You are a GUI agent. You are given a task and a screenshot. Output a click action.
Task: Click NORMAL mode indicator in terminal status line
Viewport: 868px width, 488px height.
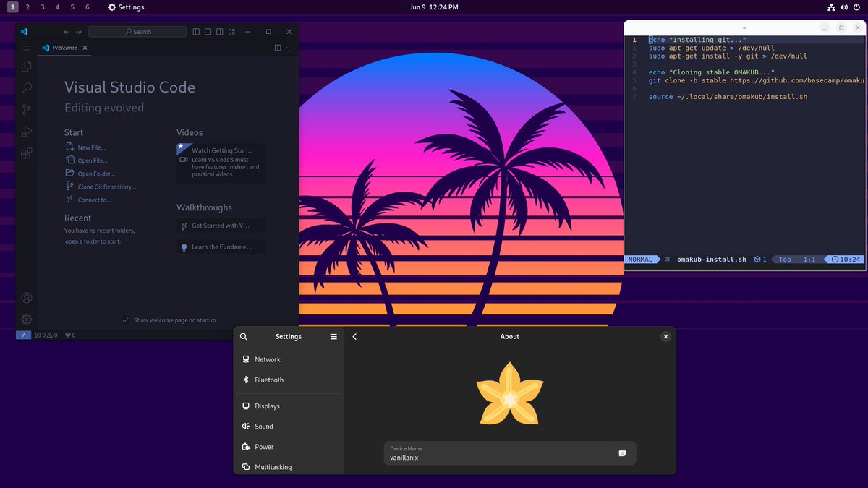pyautogui.click(x=640, y=260)
